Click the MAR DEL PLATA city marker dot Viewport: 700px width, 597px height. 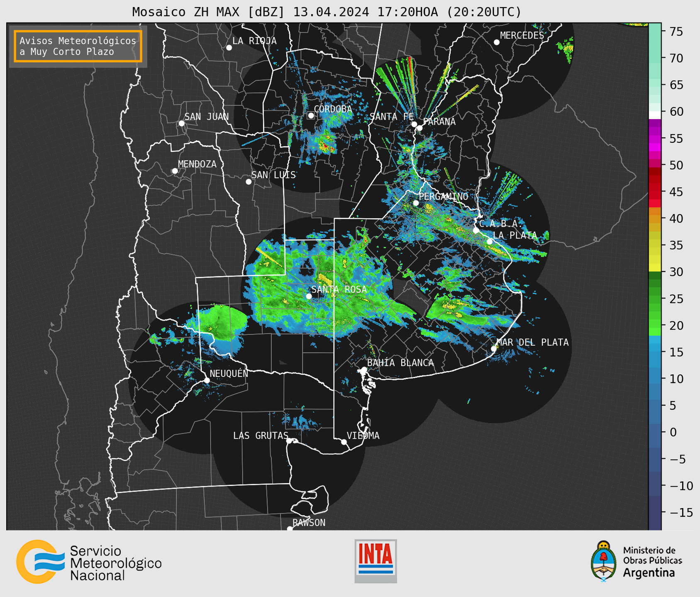(494, 349)
